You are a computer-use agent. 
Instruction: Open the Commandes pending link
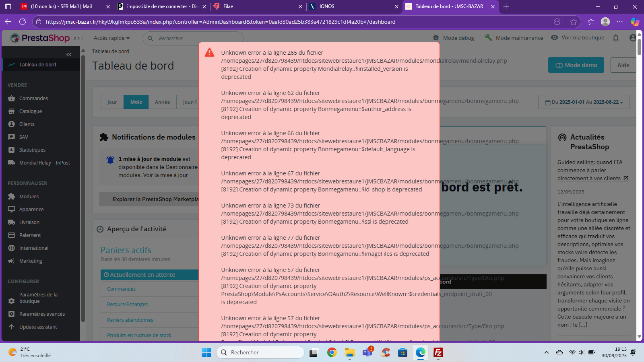coord(121,289)
